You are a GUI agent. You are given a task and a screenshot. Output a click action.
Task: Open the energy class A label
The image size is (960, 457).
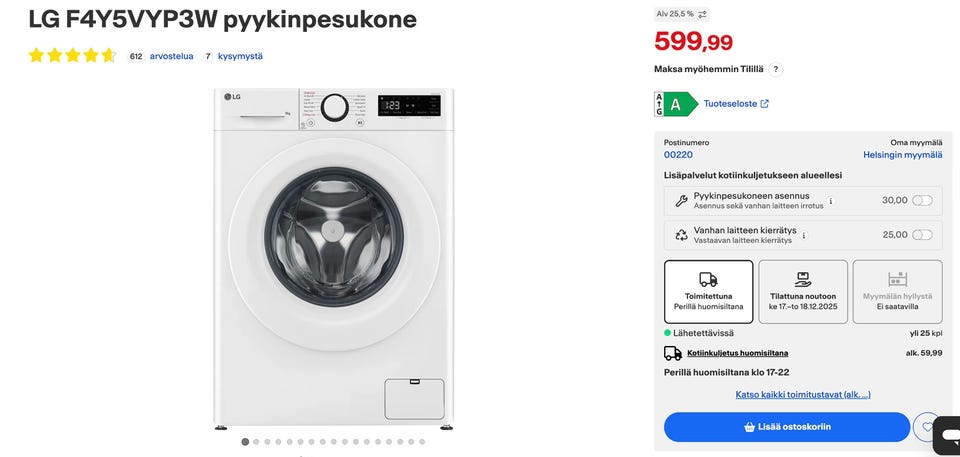(x=675, y=104)
